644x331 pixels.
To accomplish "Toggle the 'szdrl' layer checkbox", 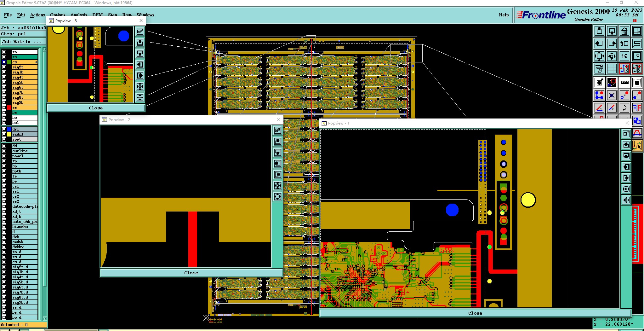I will click(4, 134).
